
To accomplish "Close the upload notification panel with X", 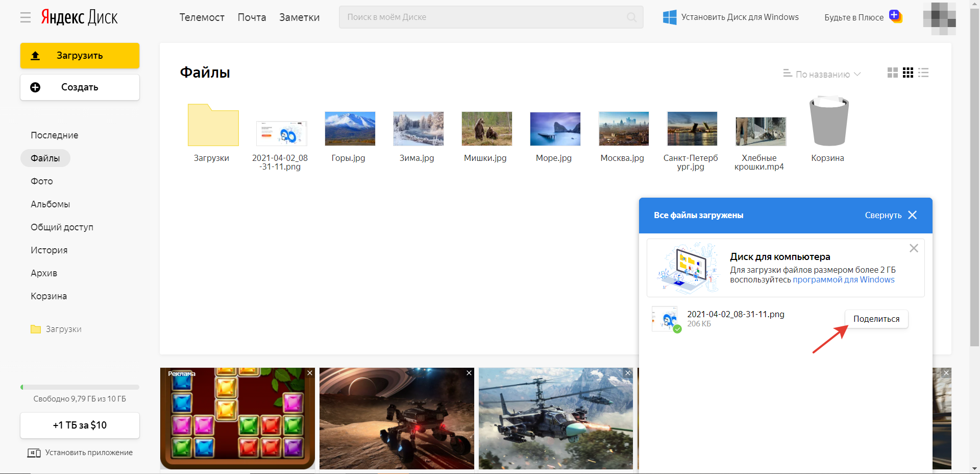I will point(913,215).
